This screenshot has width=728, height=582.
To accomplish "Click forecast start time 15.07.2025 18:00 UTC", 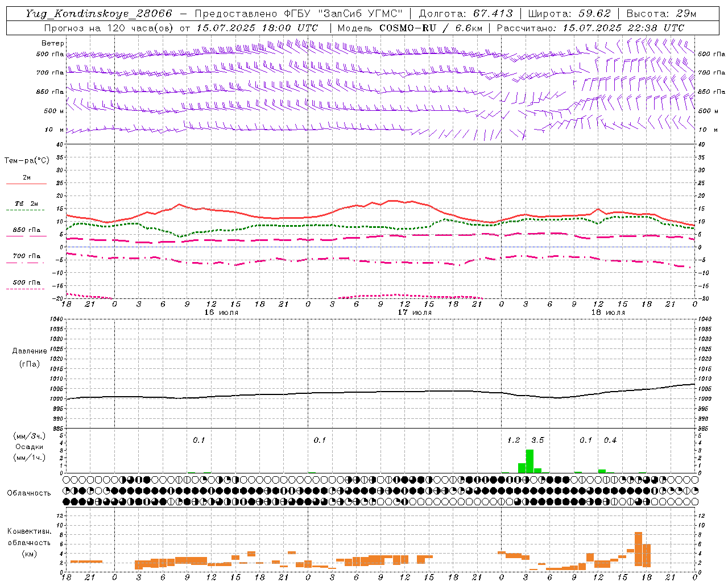I will (x=257, y=28).
